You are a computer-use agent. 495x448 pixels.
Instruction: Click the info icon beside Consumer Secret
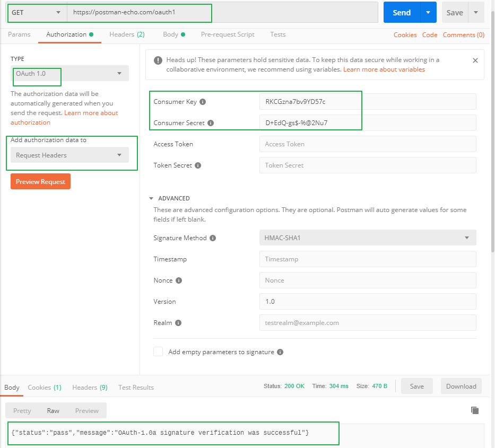click(x=211, y=123)
